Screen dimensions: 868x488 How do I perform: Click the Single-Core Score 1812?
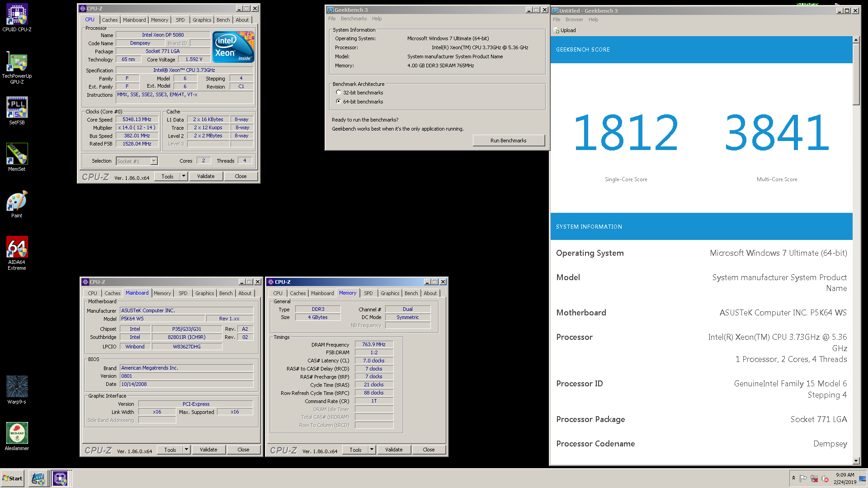pyautogui.click(x=626, y=133)
